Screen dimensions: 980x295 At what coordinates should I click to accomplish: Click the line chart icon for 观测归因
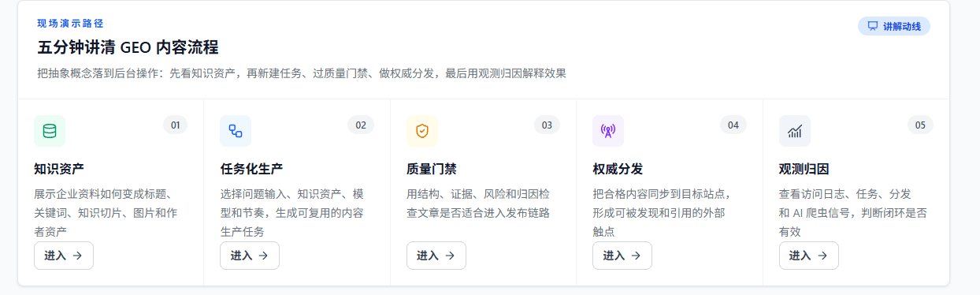click(x=795, y=131)
